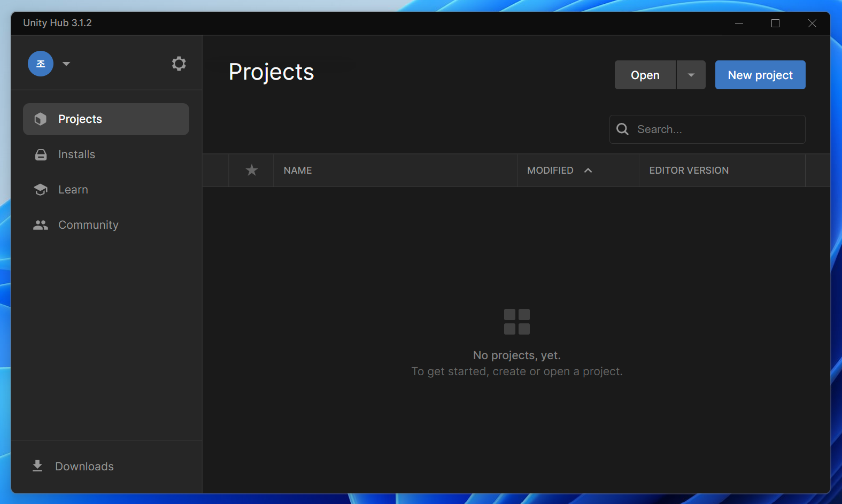The width and height of the screenshot is (842, 504).
Task: Expand the Open button dropdown arrow
Action: (691, 75)
